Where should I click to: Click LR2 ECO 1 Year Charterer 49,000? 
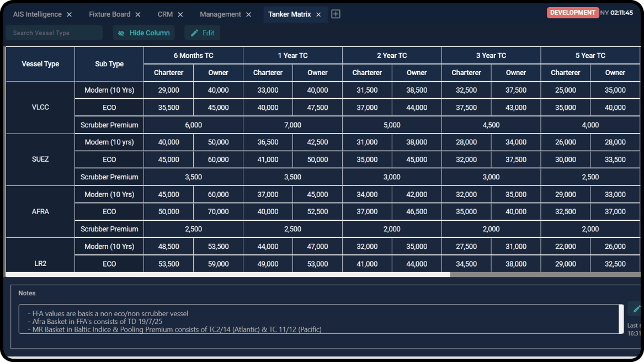tap(268, 264)
